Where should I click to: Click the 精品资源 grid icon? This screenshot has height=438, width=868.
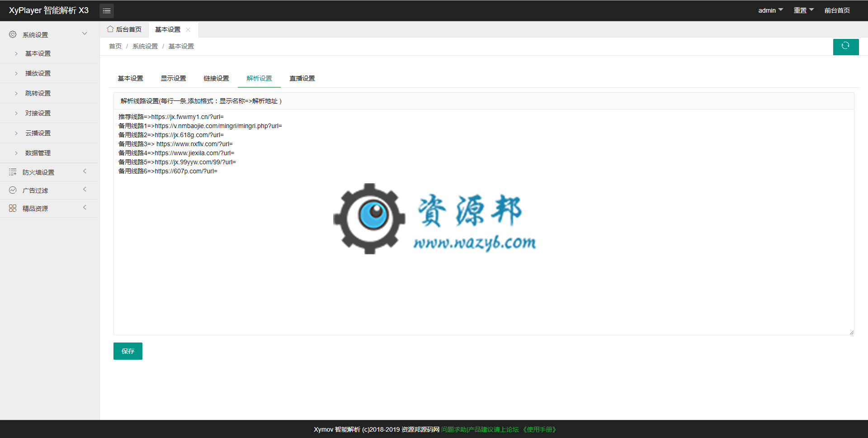13,208
